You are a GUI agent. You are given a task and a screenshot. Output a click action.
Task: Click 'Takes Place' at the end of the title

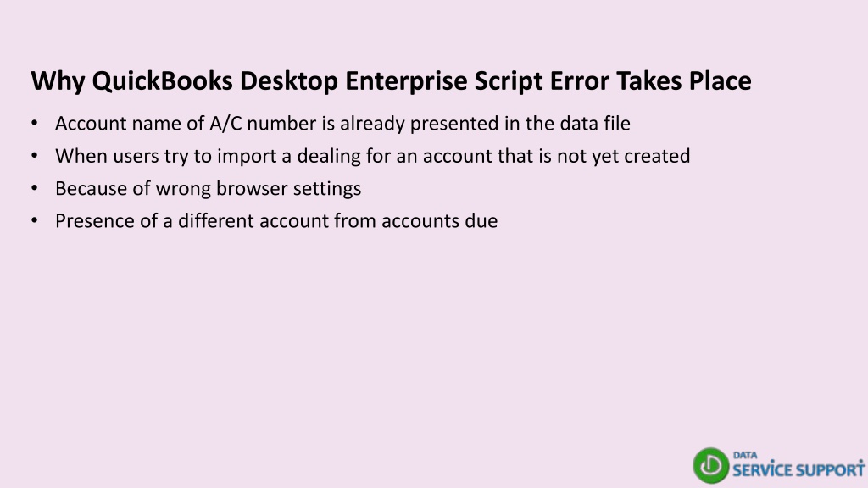(x=684, y=80)
